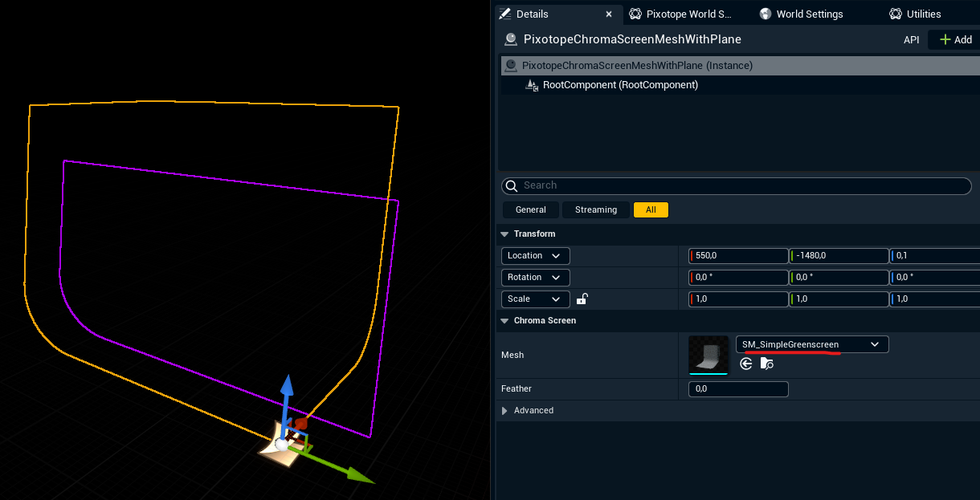Open the SM_SimpleGreenscreen mesh dropdown
This screenshot has width=980, height=500.
tap(811, 344)
